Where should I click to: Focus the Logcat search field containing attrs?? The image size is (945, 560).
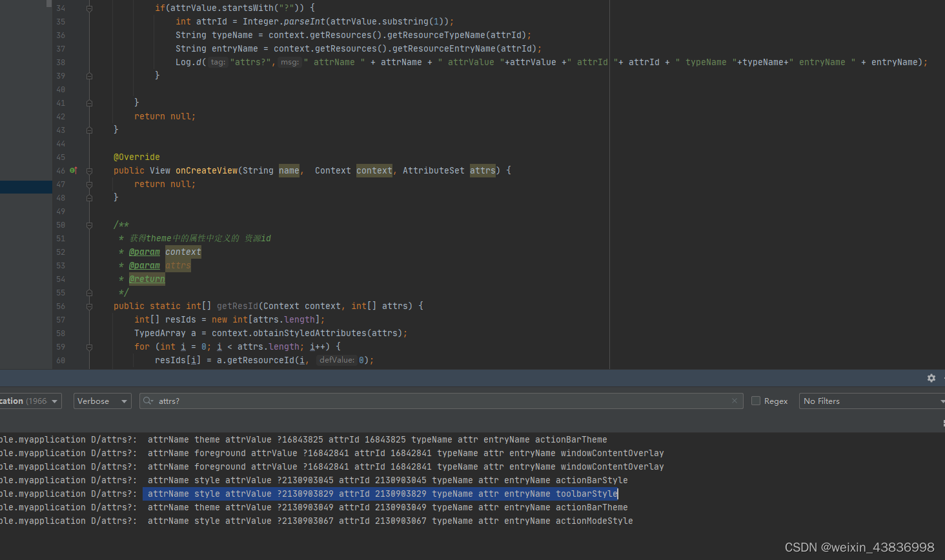[x=442, y=401]
